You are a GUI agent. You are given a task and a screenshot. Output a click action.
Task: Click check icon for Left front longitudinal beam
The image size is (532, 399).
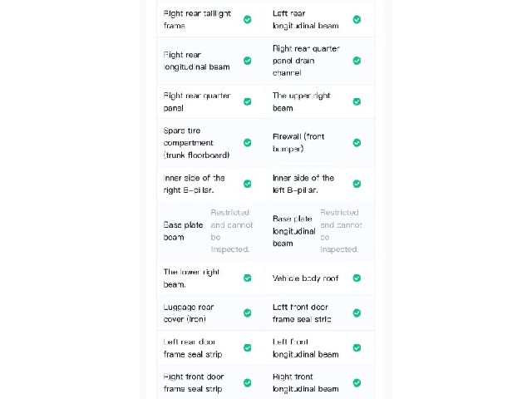pos(357,347)
